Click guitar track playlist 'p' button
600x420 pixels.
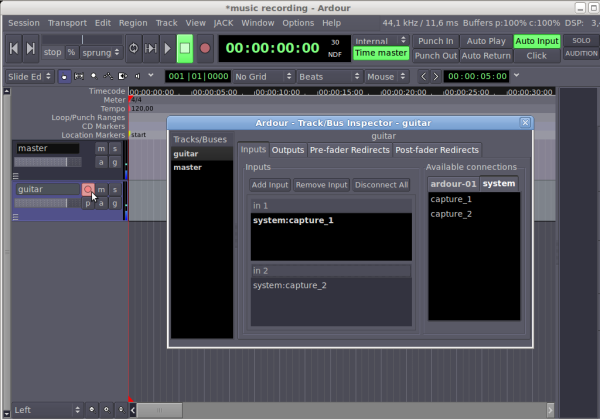(88, 203)
